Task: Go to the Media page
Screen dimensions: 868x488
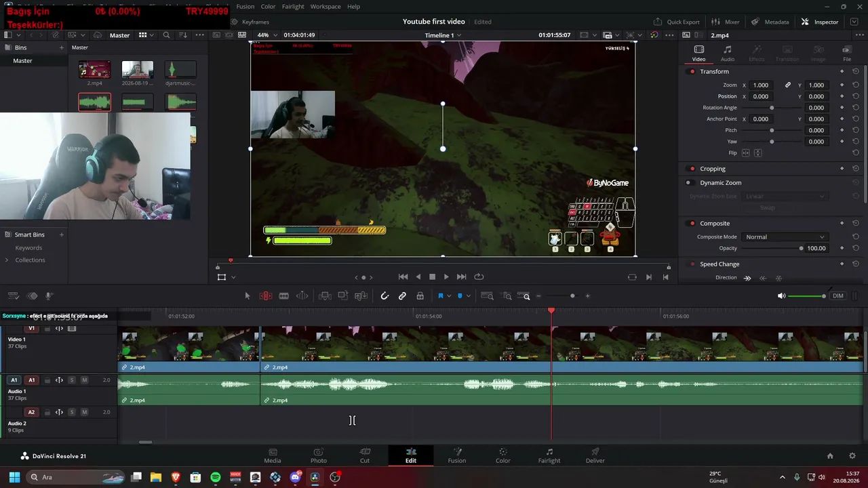Action: pos(273,455)
